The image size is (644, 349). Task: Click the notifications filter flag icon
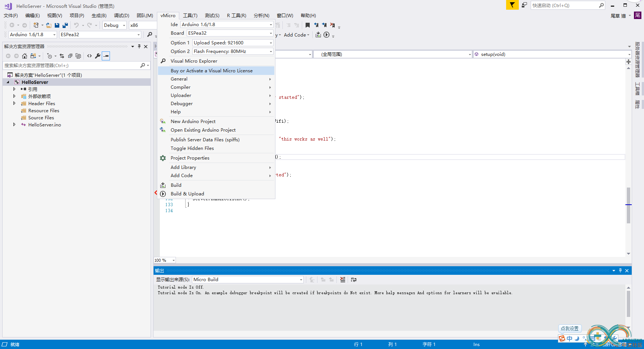[512, 5]
